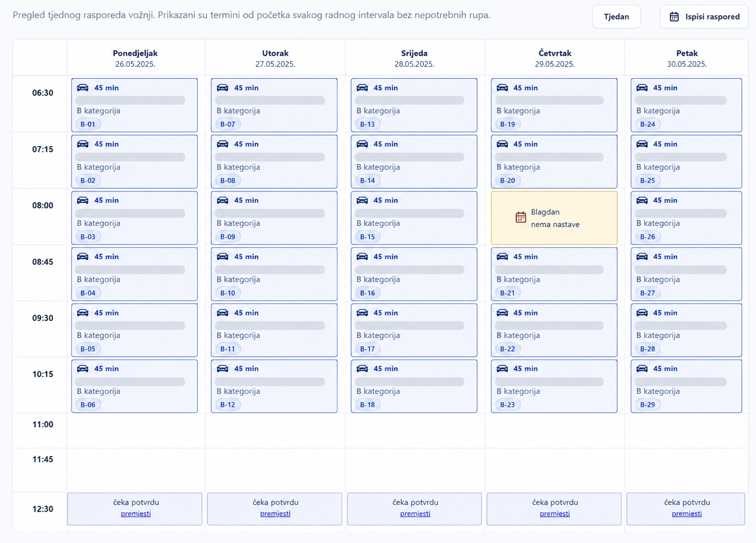
Task: Open the Tjedan view selector
Action: 616,17
